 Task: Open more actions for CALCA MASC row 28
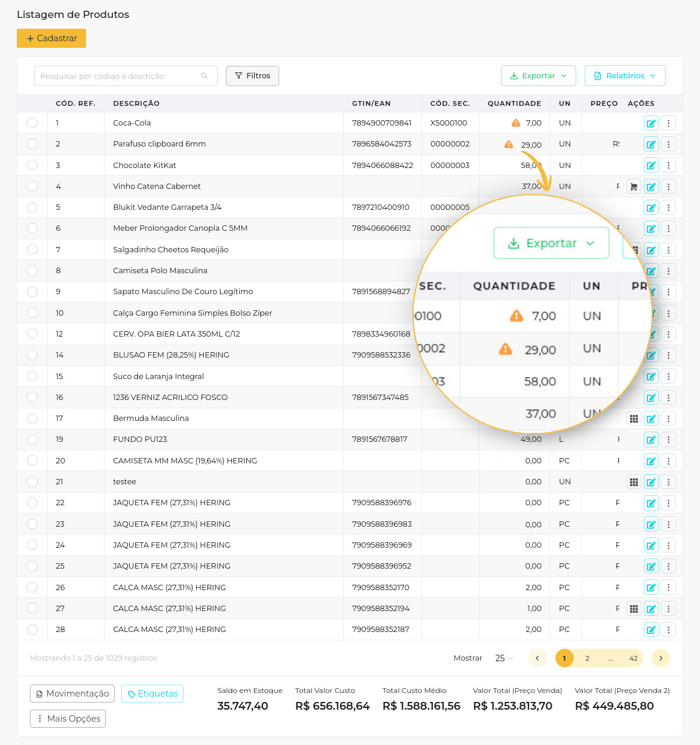pyautogui.click(x=668, y=630)
